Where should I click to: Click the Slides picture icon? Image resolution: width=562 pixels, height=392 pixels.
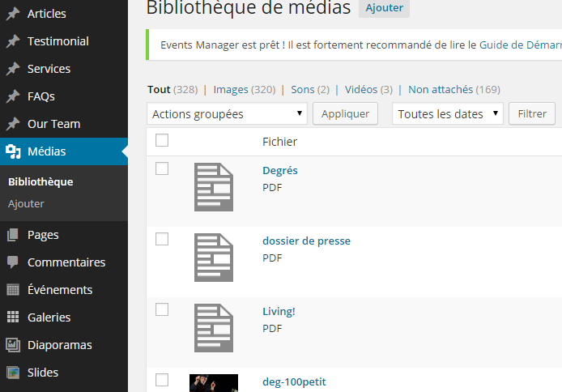click(x=13, y=373)
